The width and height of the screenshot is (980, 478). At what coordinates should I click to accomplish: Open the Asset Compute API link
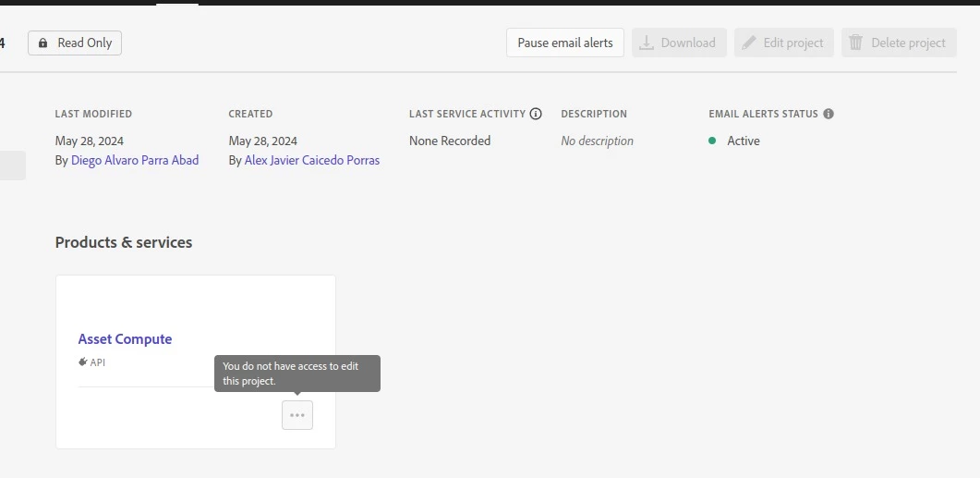(x=125, y=338)
